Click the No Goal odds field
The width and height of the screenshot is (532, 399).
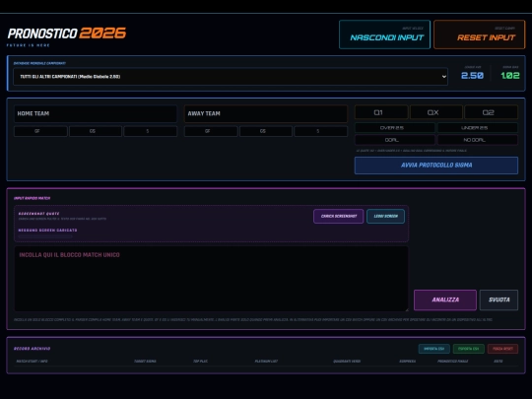[x=478, y=140]
